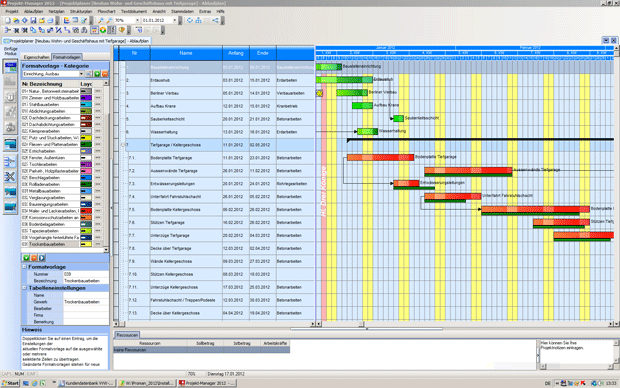This screenshot has width=620, height=388.
Task: Click the colorful donut chart toolbar icon
Action: point(103,30)
